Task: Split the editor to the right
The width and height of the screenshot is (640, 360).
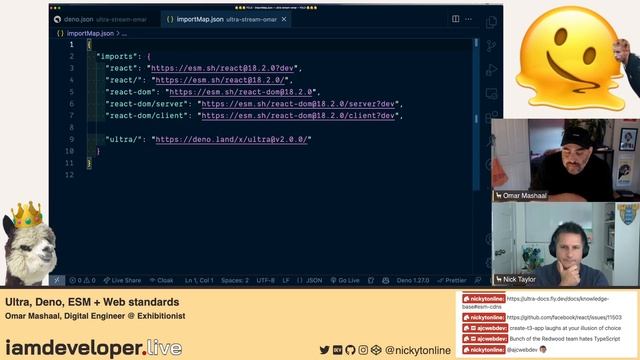Action: point(456,19)
